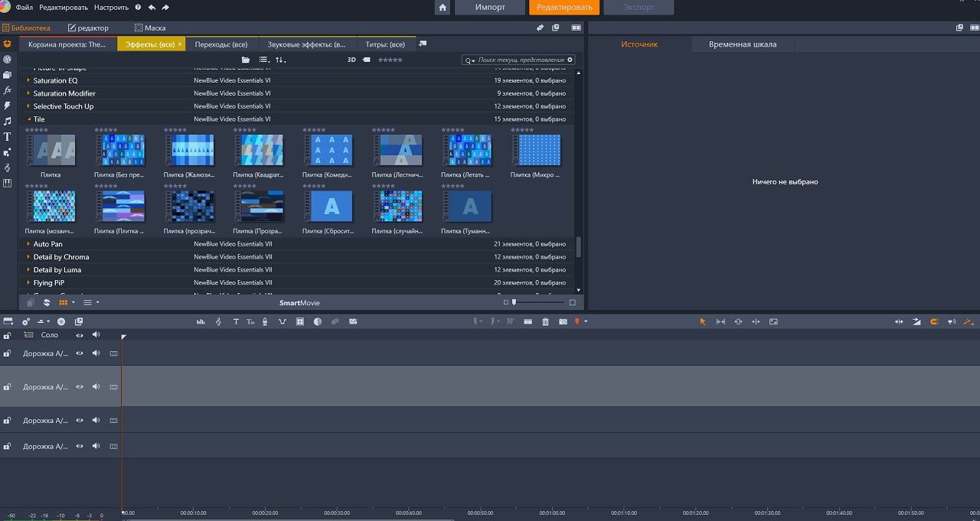This screenshot has height=521, width=980.
Task: Click the Импорт button
Action: click(490, 8)
